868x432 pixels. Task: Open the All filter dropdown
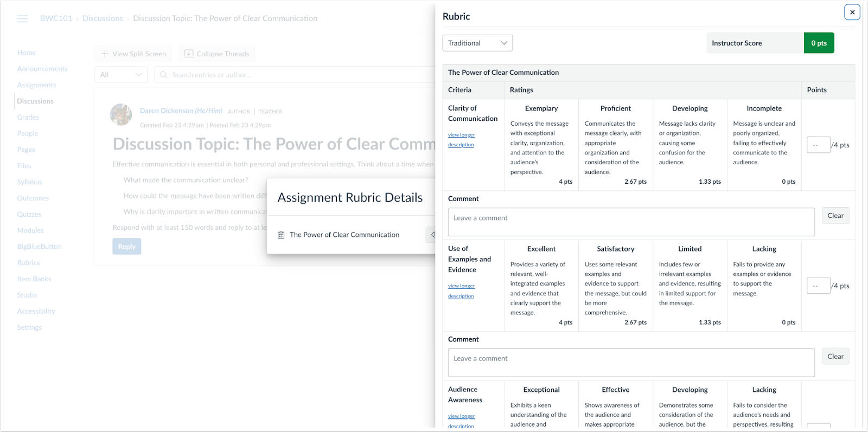(121, 75)
